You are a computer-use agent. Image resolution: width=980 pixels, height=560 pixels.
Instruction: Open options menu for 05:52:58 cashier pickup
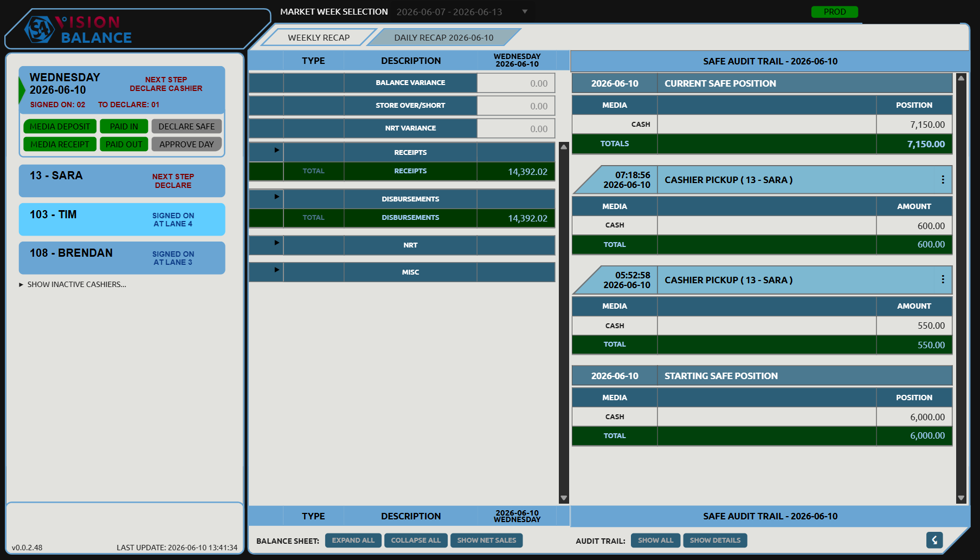[943, 279]
